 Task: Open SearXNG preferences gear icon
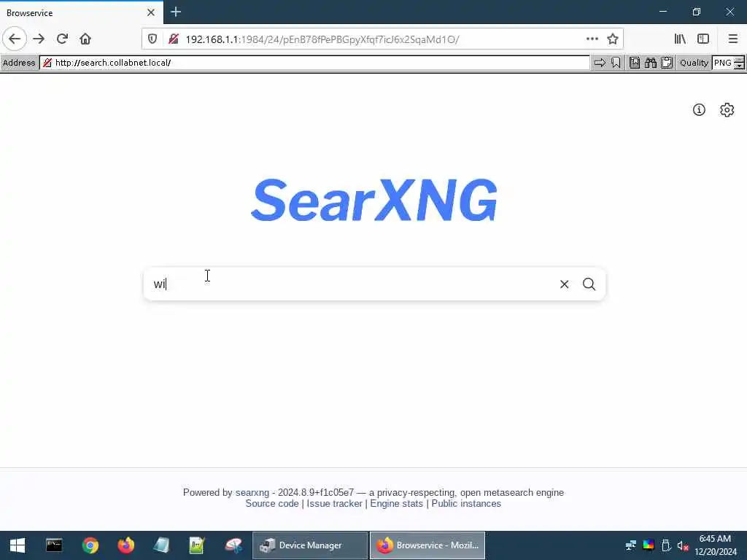[x=727, y=110]
